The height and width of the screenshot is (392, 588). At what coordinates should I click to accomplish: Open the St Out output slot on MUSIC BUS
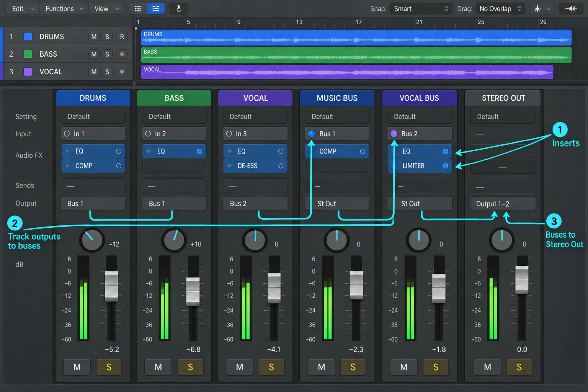[x=337, y=204]
